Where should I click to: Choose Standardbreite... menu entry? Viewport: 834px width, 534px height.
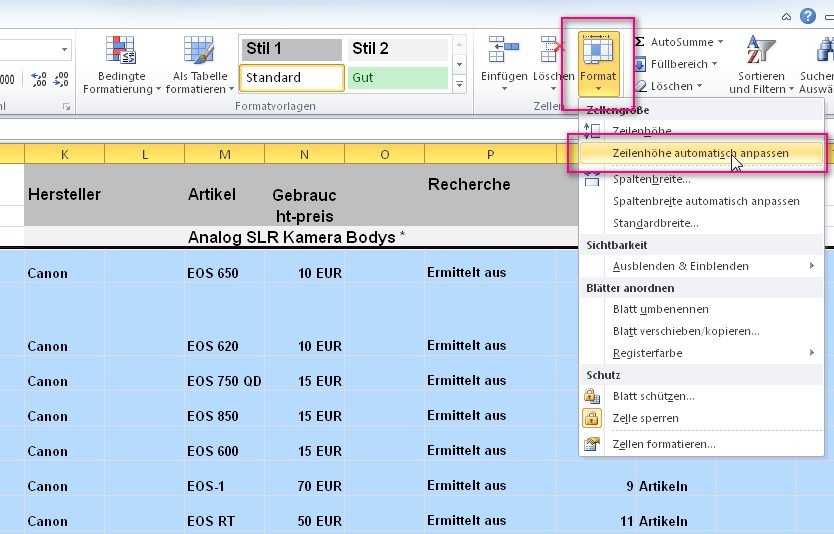[702, 223]
